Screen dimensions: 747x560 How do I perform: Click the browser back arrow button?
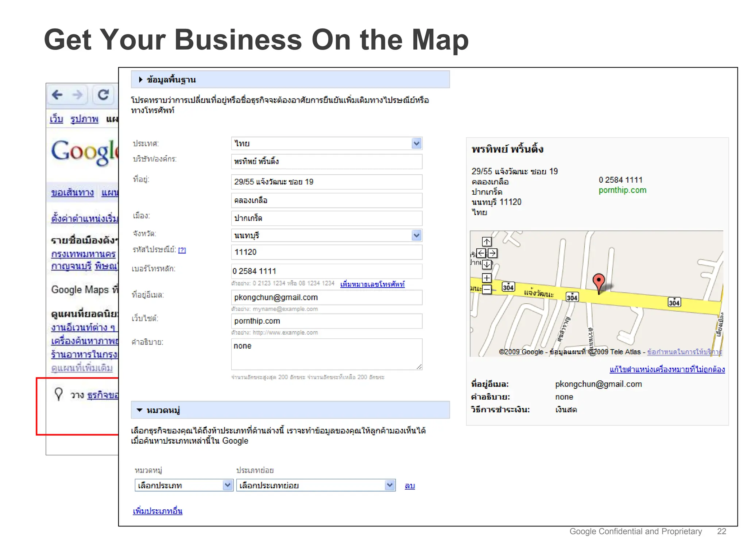click(57, 95)
